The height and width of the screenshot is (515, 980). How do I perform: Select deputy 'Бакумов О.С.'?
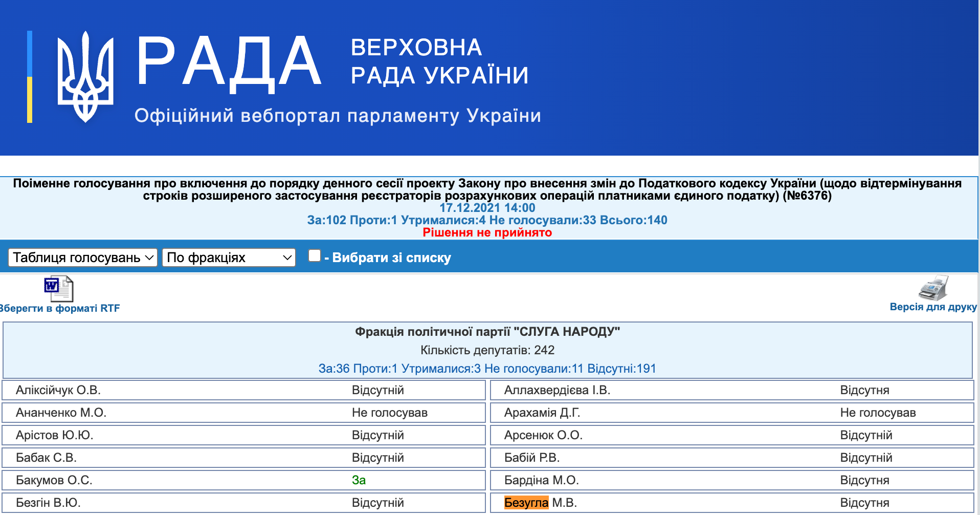coord(54,480)
